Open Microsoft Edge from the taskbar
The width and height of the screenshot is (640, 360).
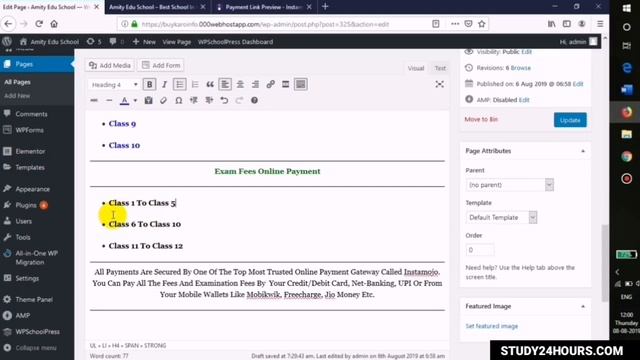[x=627, y=68]
